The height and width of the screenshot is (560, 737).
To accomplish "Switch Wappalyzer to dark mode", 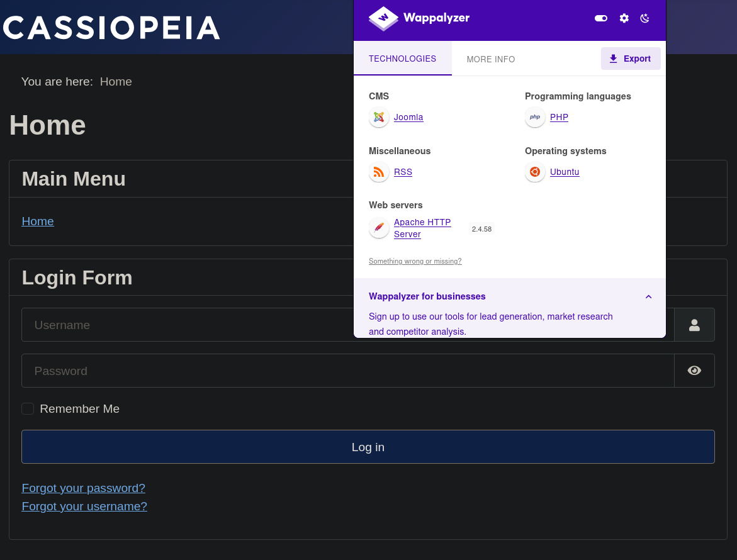I will (645, 18).
